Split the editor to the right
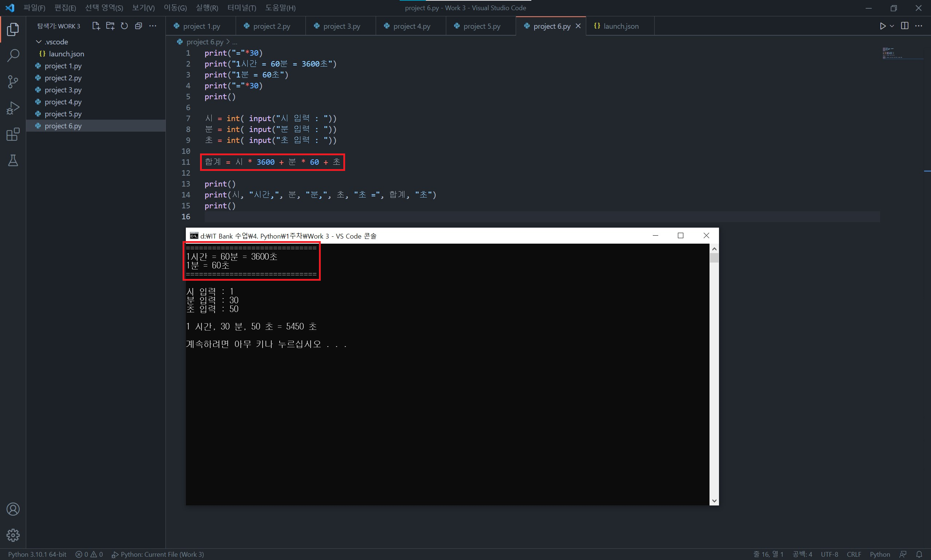The image size is (931, 560). (x=904, y=26)
